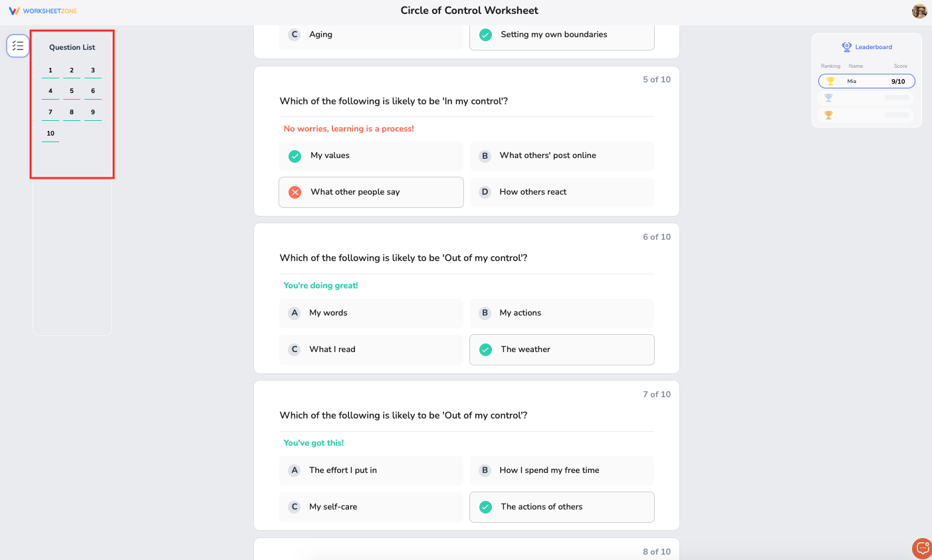Click the bronze trophy on the leaderboard
Image resolution: width=932 pixels, height=560 pixels.
pyautogui.click(x=829, y=114)
